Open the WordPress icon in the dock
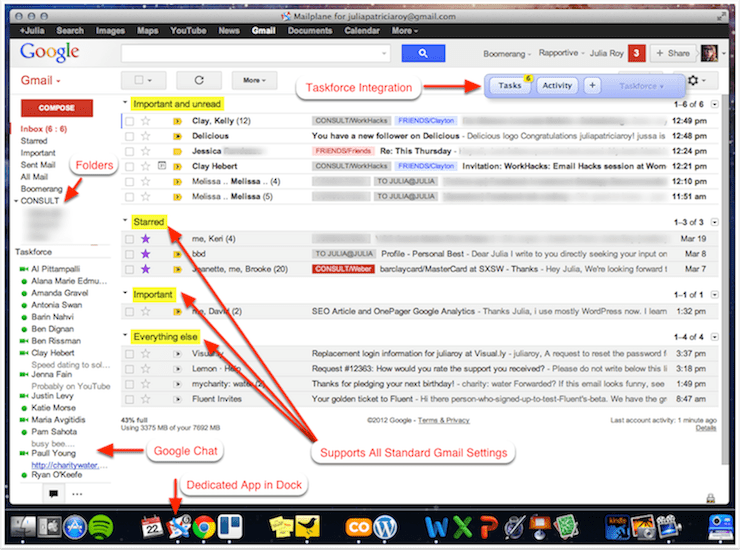740x550 pixels. pyautogui.click(x=385, y=527)
